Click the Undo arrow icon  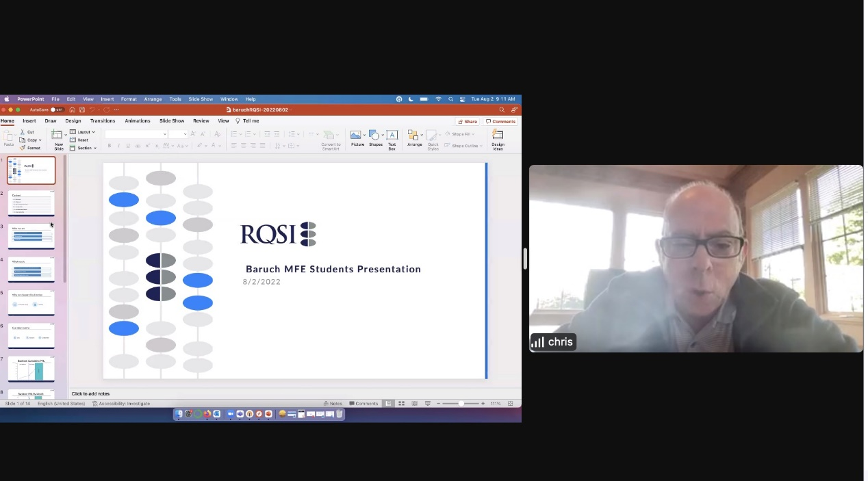pyautogui.click(x=92, y=109)
